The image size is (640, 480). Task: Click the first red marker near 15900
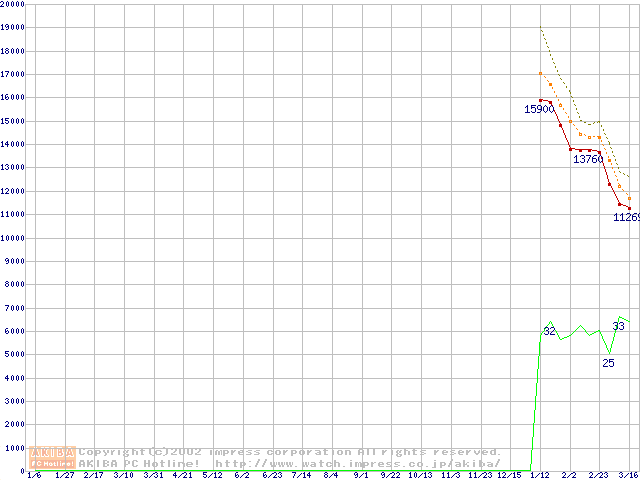point(541,100)
